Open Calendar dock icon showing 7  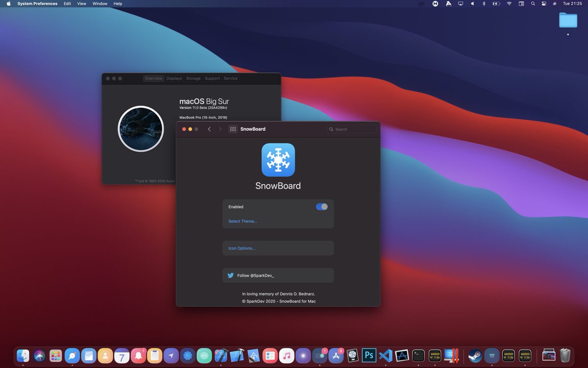122,355
